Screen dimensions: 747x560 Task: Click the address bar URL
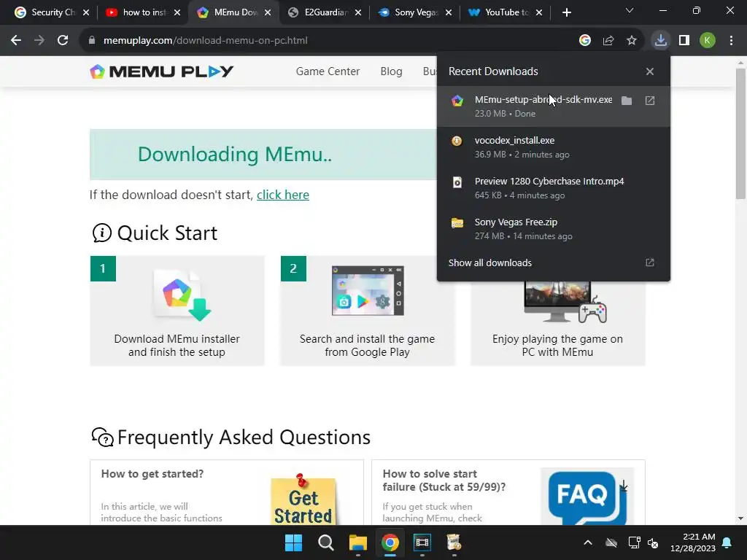click(205, 41)
